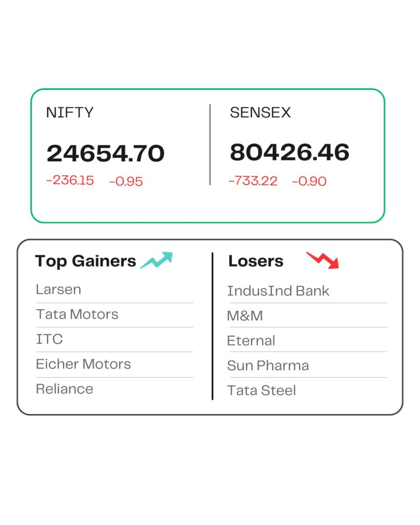This screenshot has width=420, height=525.
Task: Click SENSEX value 80426.46
Action: tap(289, 152)
